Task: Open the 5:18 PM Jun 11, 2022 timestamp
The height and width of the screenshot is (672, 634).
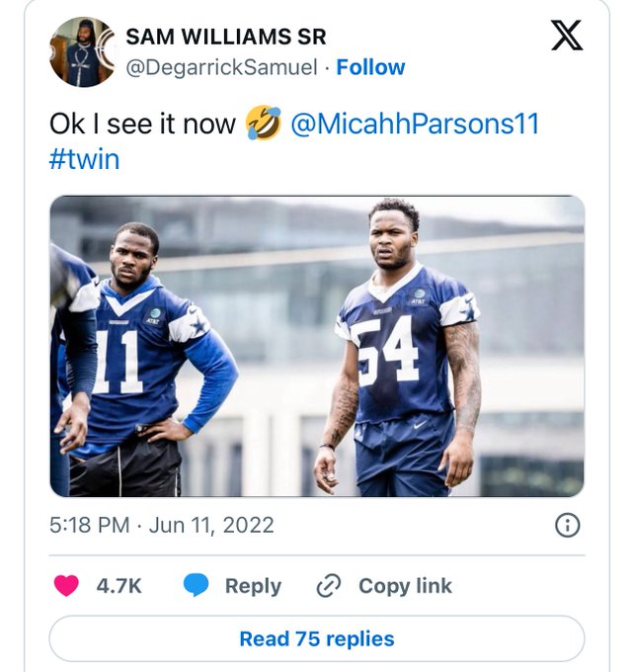Action: point(162,526)
